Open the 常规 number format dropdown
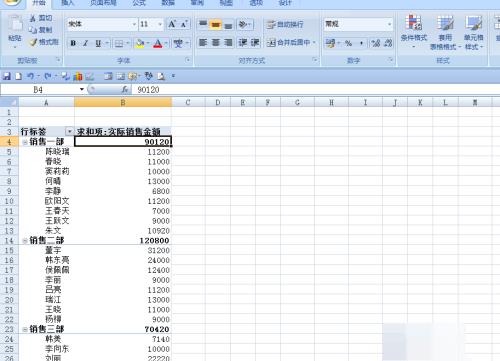Image resolution: width=500 pixels, height=361 pixels. (x=389, y=24)
